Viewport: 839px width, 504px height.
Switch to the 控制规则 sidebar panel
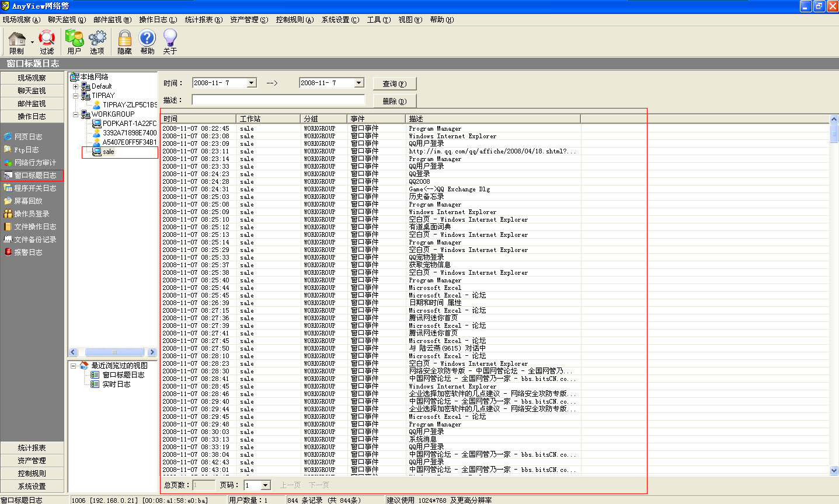(32, 474)
